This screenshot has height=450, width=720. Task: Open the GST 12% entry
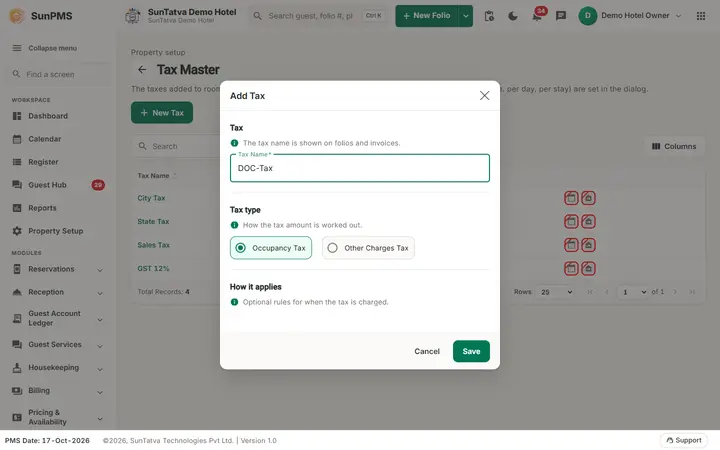pyautogui.click(x=153, y=269)
